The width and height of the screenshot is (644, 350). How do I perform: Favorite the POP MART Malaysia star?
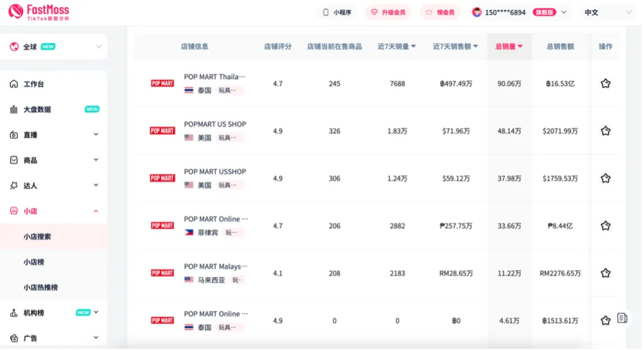click(606, 273)
